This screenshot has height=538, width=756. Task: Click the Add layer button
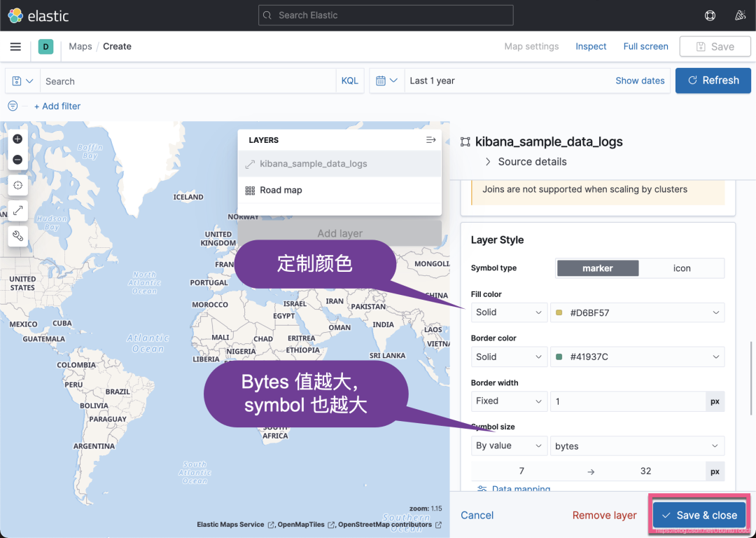339,233
